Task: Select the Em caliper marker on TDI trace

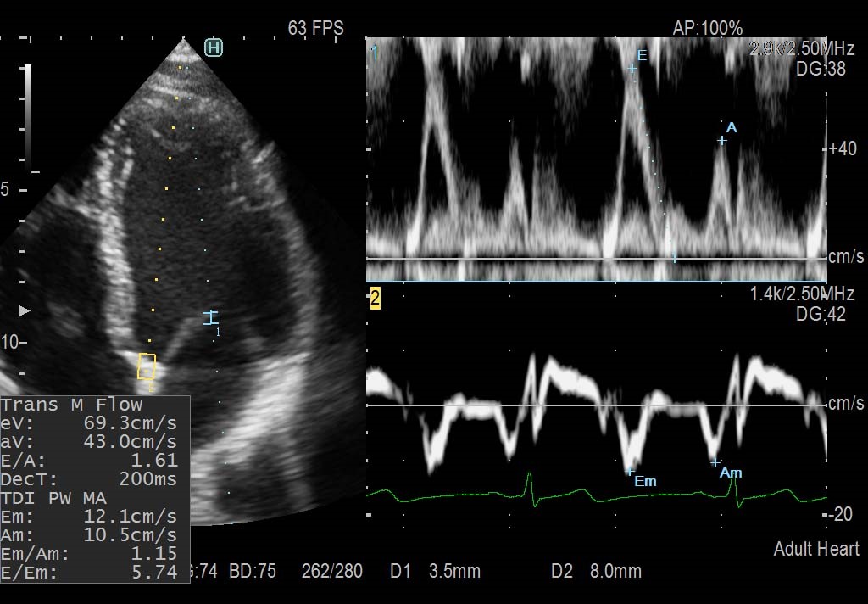Action: point(630,471)
